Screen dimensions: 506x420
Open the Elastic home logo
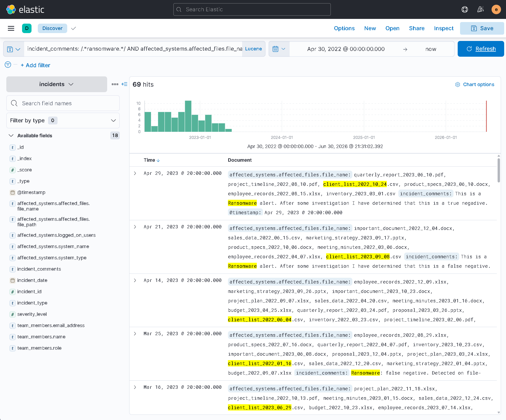point(25,9)
